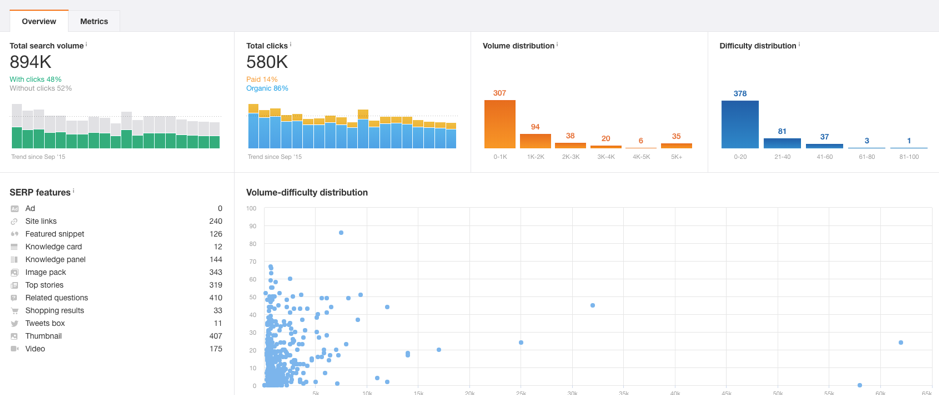Viewport: 939px width, 395px height.
Task: Click the 'Related questions' row label
Action: pyautogui.click(x=56, y=298)
